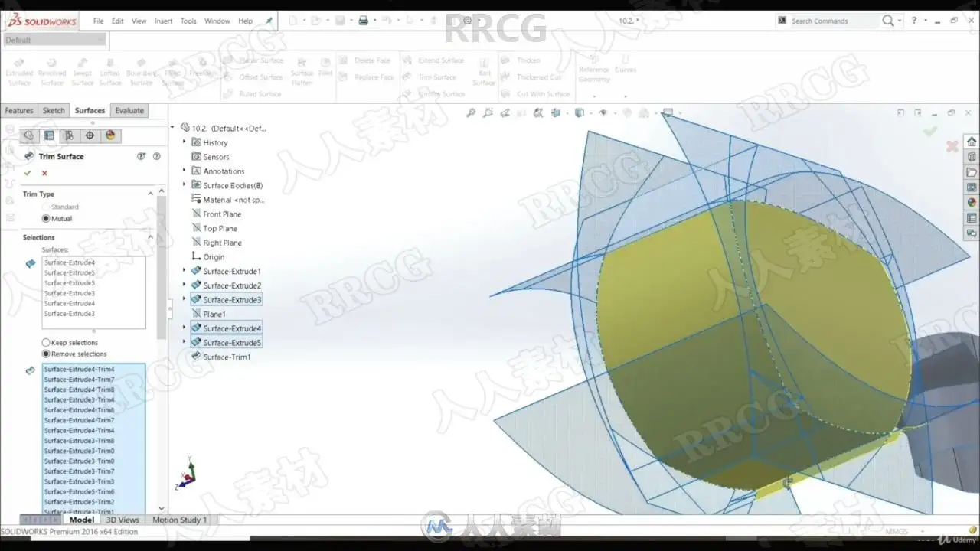Switch to the Evaluate tab

click(129, 110)
